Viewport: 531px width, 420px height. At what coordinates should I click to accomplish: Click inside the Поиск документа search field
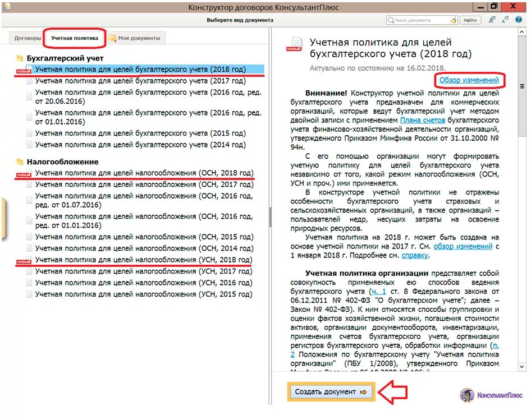(422, 20)
